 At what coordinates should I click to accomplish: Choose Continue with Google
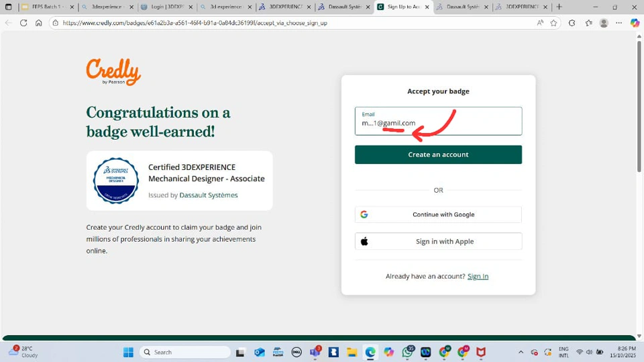pyautogui.click(x=438, y=215)
